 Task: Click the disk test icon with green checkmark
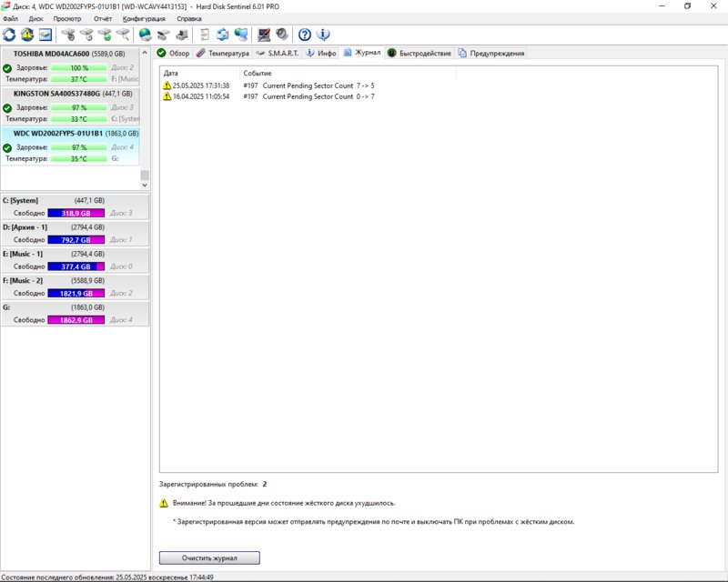point(105,35)
